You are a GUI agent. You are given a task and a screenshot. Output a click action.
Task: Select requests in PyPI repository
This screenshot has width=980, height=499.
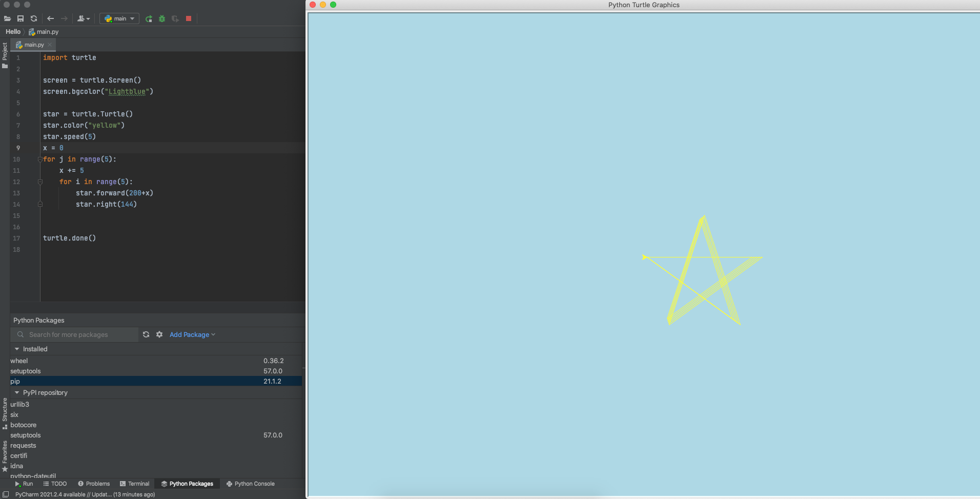pyautogui.click(x=156, y=445)
